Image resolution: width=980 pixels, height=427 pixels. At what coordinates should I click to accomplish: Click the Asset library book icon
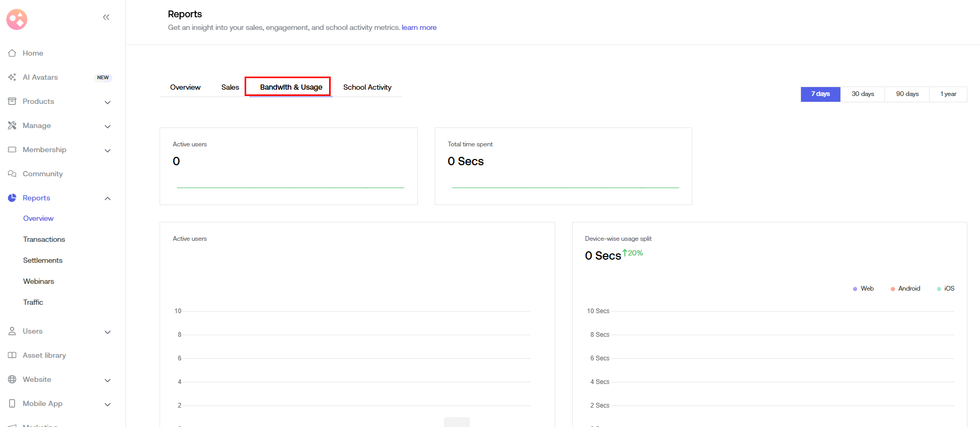[x=12, y=355]
